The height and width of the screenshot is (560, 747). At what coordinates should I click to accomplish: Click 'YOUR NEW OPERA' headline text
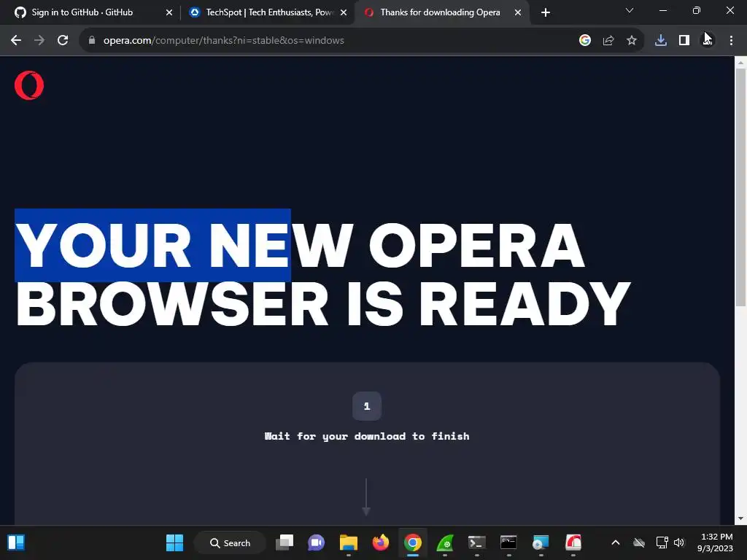300,246
